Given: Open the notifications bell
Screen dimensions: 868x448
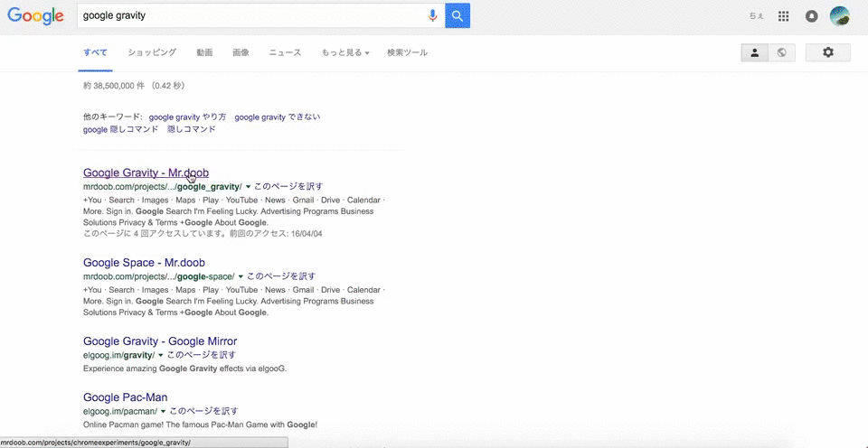Looking at the screenshot, I should [812, 16].
